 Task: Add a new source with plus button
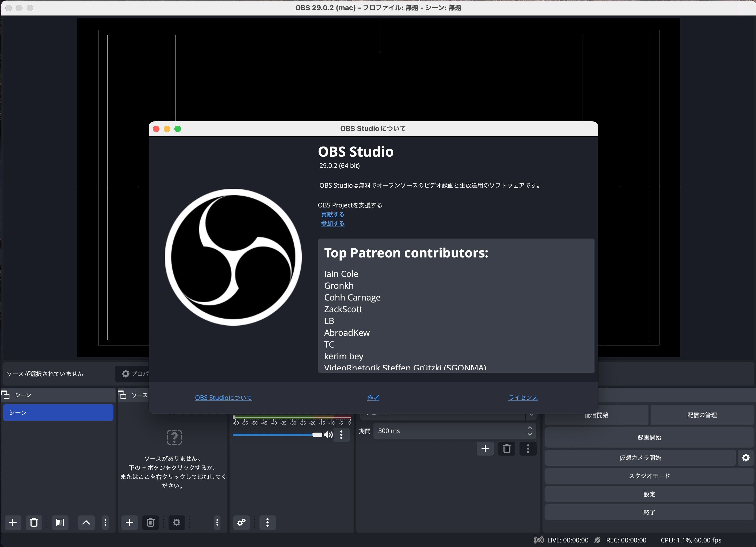click(129, 522)
